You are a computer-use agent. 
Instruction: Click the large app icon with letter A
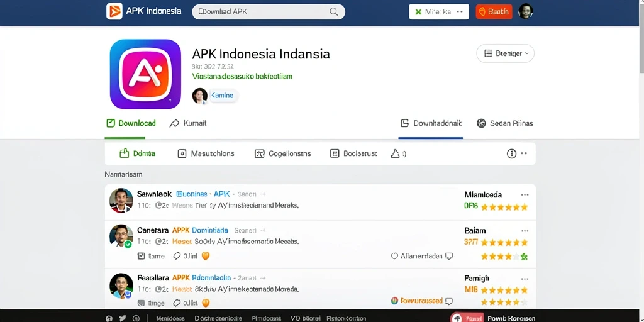(145, 74)
